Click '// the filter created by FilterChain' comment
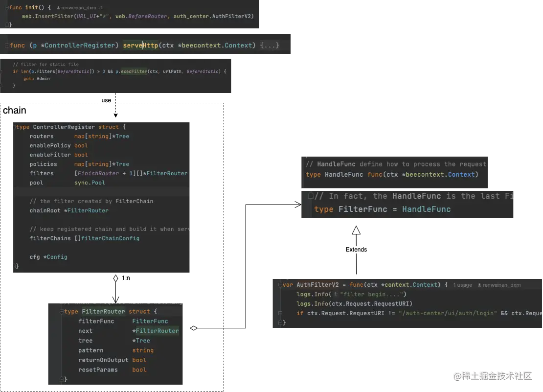543x392 pixels. (x=91, y=201)
